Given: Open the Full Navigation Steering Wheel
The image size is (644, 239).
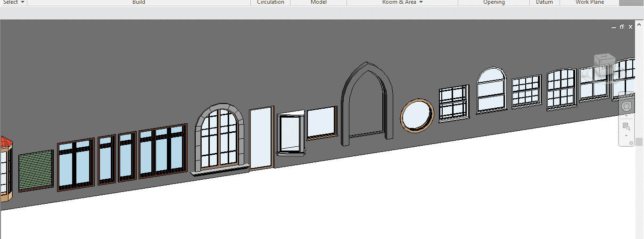Looking at the screenshot, I should click(x=626, y=107).
